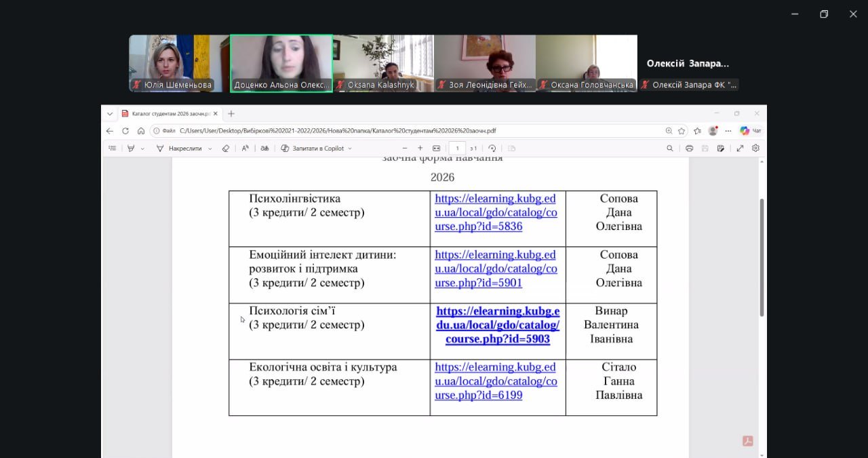Screen dimensions: 868x458
Task: Open PDF settings gear
Action: [755, 148]
